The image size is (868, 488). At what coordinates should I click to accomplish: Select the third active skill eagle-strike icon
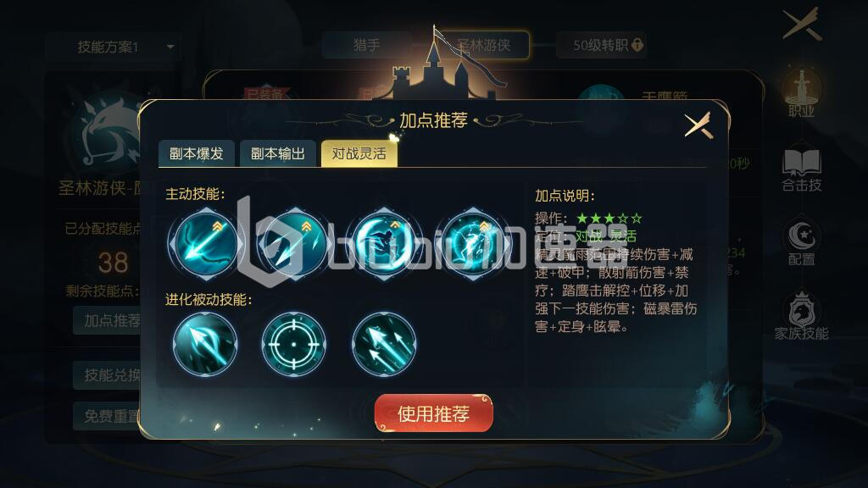click(384, 244)
